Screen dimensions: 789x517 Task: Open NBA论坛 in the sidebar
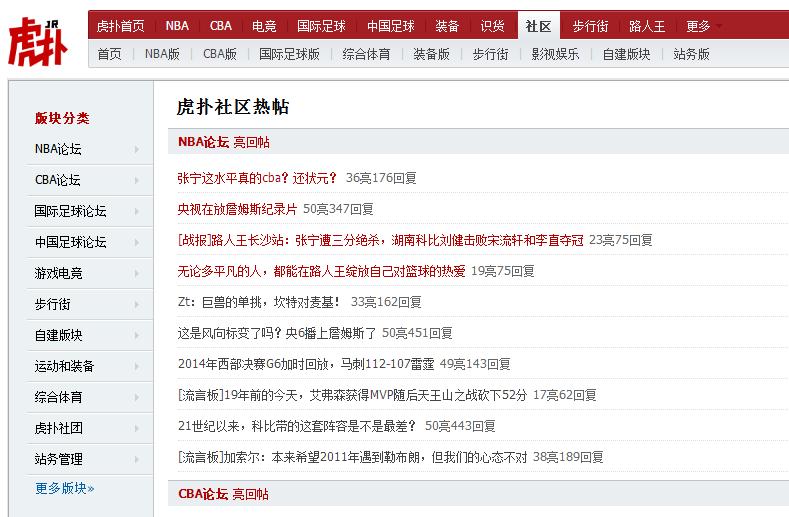click(58, 149)
